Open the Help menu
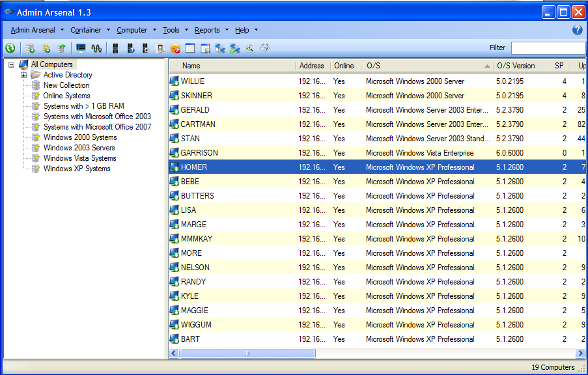The image size is (588, 375). pos(242,30)
